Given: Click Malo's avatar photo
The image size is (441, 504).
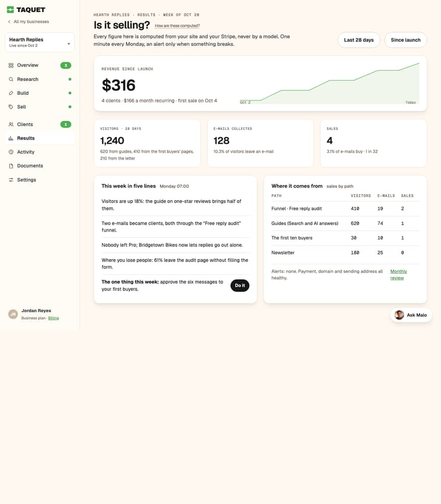Looking at the screenshot, I should 399,315.
